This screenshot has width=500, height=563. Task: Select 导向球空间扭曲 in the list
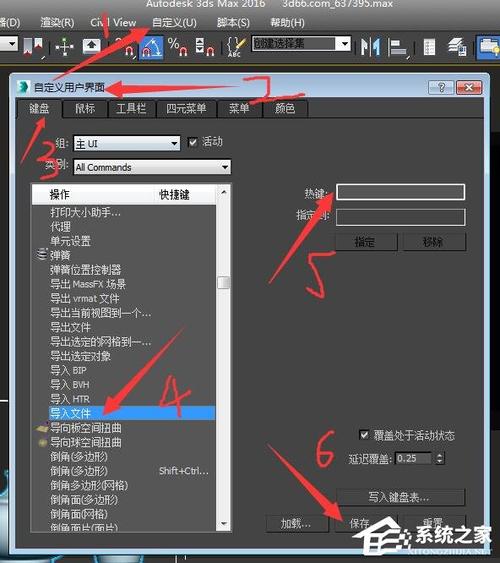point(86,442)
